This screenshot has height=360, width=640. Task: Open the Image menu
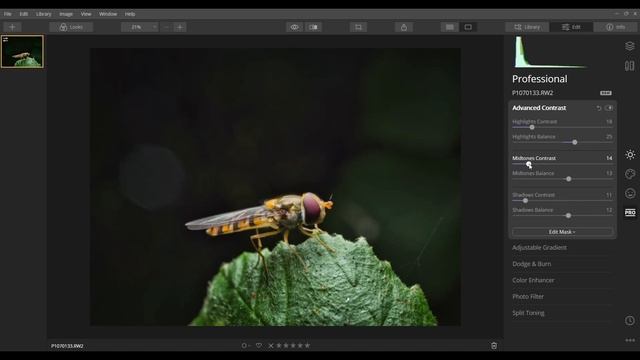pyautogui.click(x=66, y=14)
